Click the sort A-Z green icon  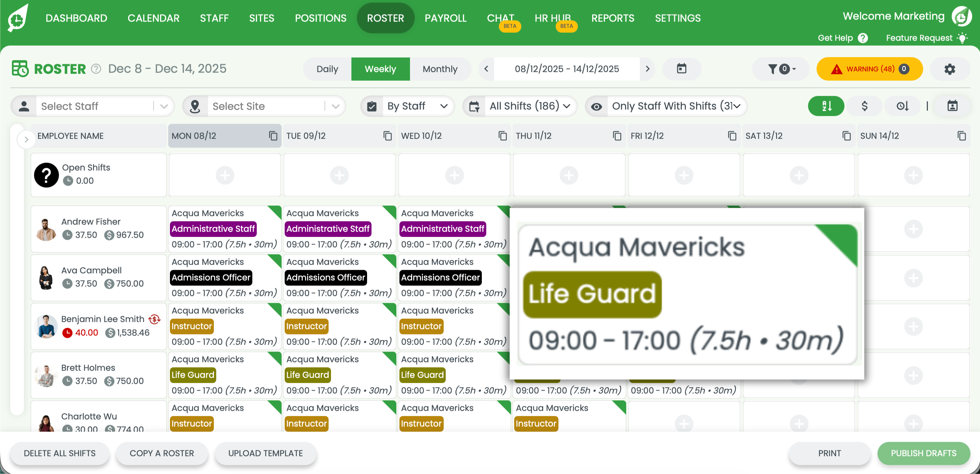tap(826, 106)
